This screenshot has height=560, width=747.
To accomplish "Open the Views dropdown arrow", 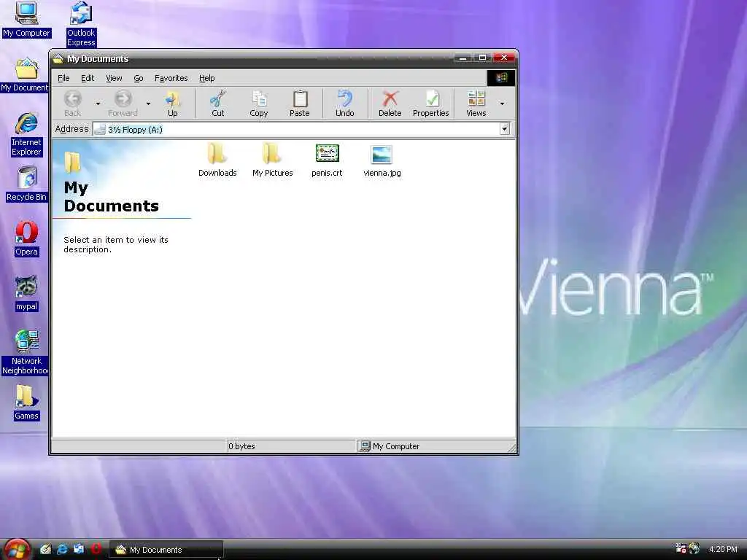I will point(502,104).
